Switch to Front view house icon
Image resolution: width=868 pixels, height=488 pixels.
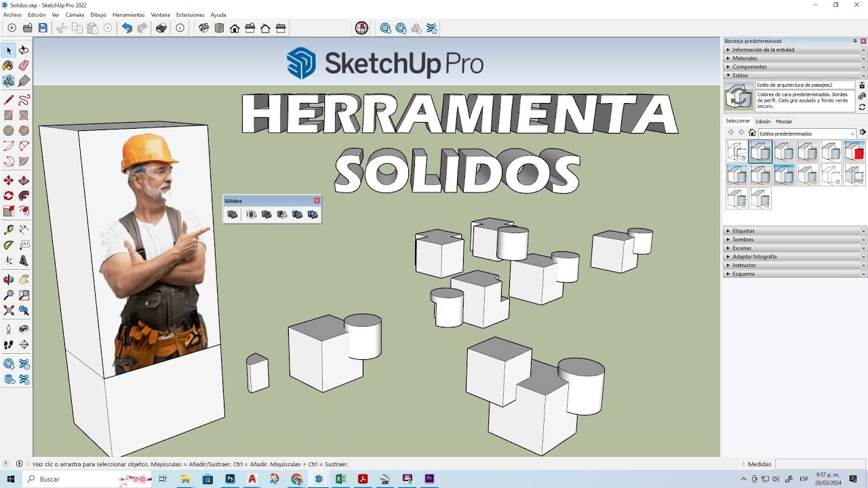235,28
